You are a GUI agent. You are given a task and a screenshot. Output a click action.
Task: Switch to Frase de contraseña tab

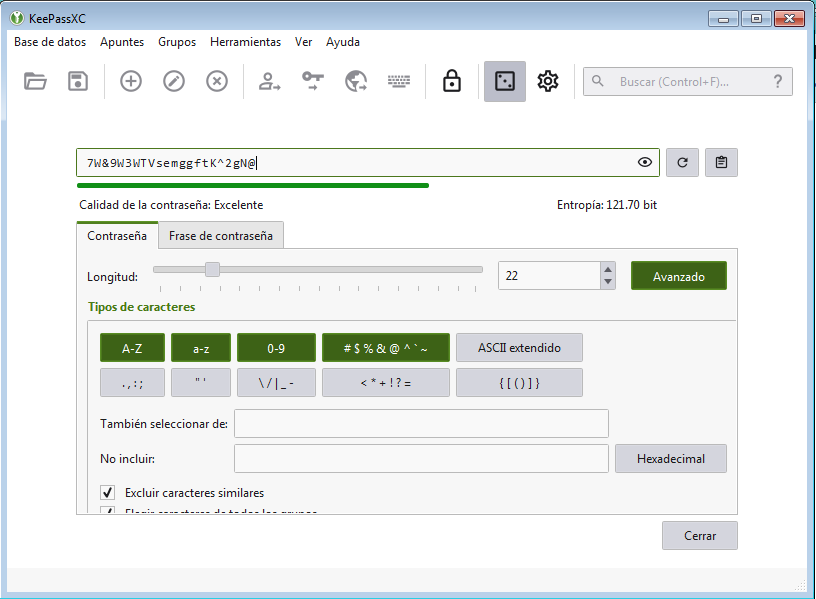221,236
